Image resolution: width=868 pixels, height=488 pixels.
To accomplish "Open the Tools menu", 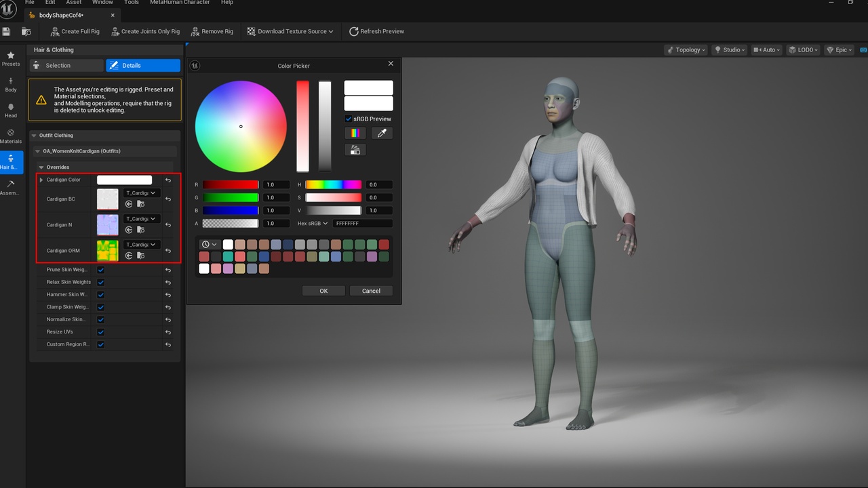I will coord(132,3).
